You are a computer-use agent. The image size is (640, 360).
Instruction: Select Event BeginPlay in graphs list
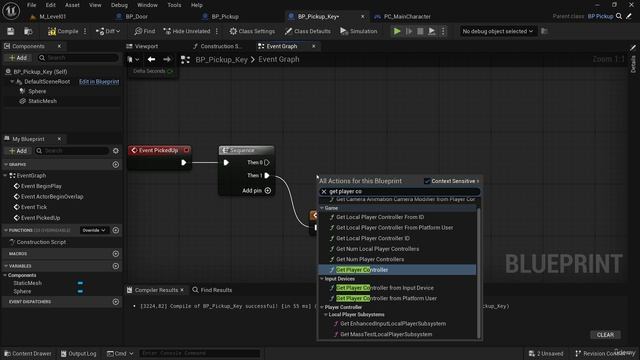pos(41,186)
